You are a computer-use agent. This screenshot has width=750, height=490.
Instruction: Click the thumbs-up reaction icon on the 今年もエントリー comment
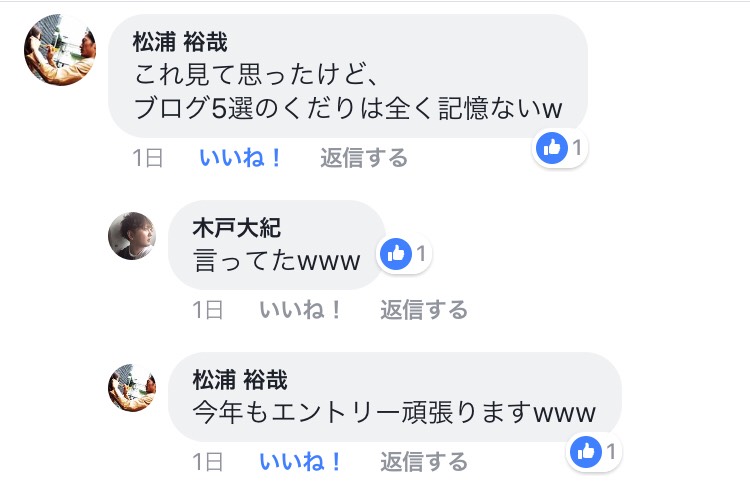585,452
